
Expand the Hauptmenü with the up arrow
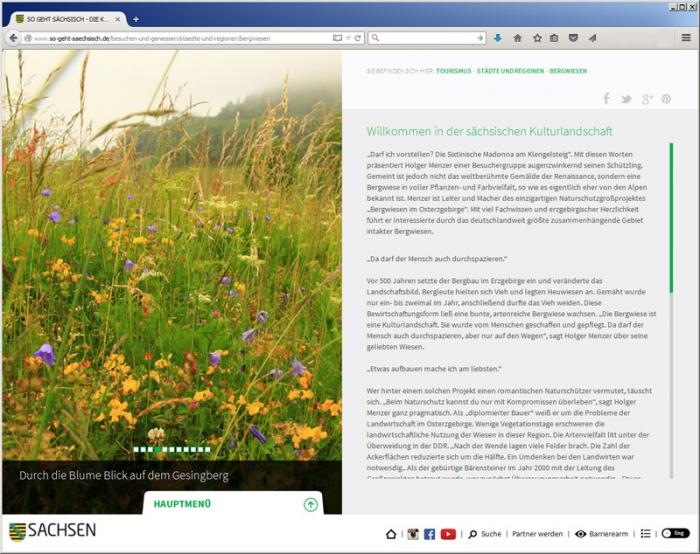pos(310,504)
